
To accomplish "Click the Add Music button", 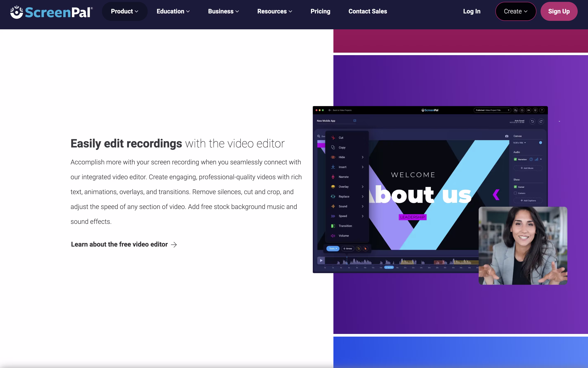I will pos(528,168).
